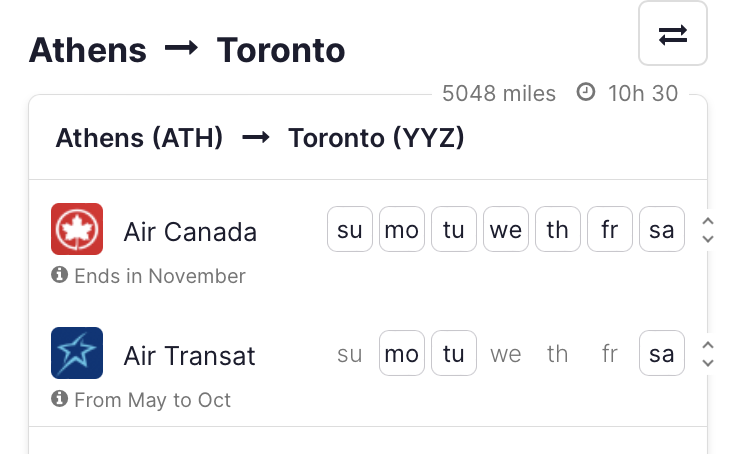Swap the Athens and Toronto route direction
Viewport: 736px width, 454px height.
click(x=672, y=35)
